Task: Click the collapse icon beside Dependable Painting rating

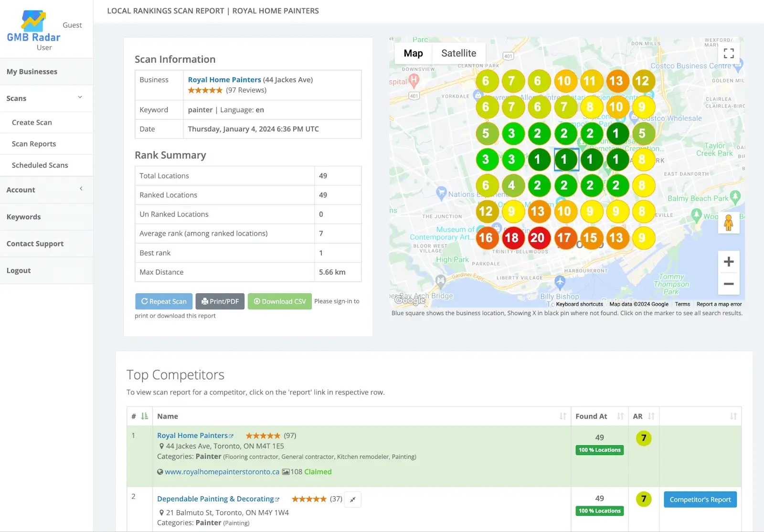Action: [x=353, y=500]
